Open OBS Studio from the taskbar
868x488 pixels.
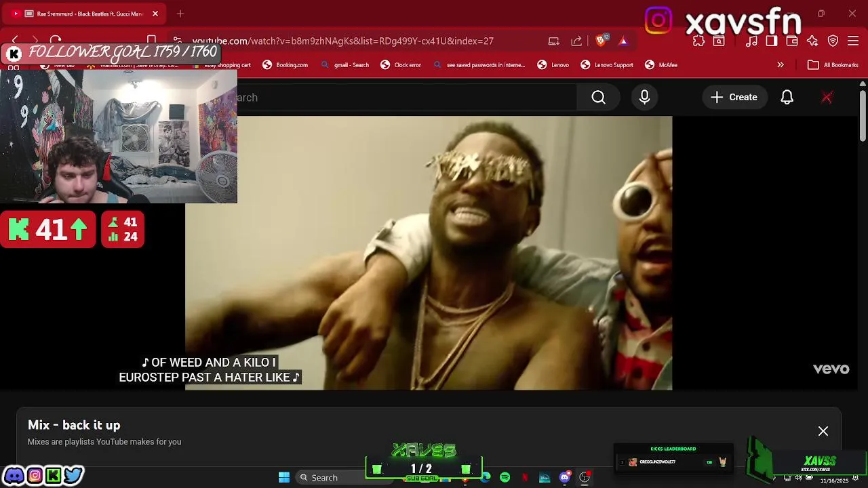point(585,478)
